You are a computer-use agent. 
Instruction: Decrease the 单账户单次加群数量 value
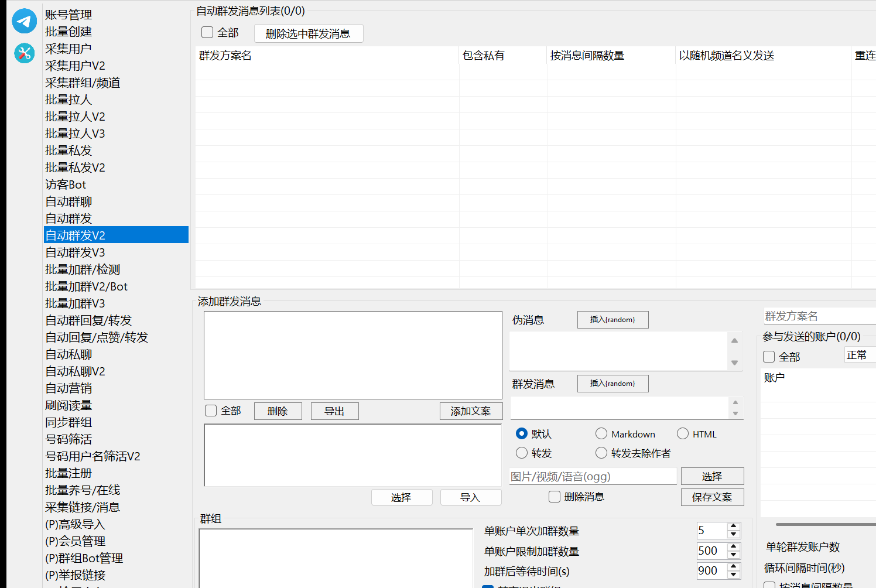pyautogui.click(x=734, y=534)
